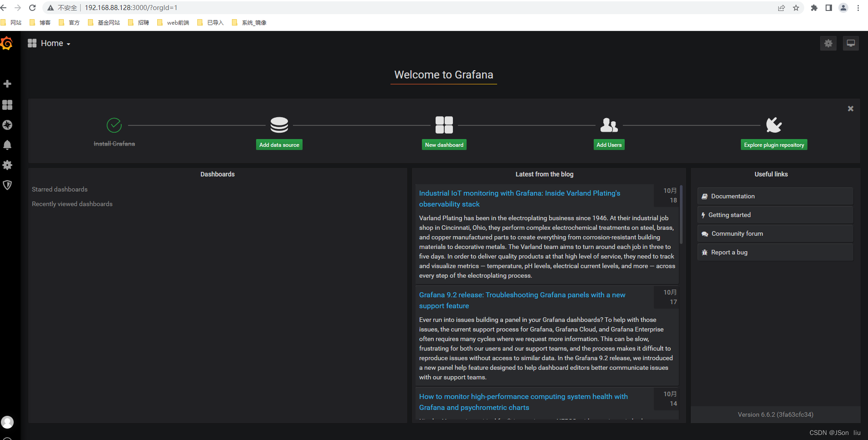Image resolution: width=868 pixels, height=440 pixels.
Task: Open Industrial IoT monitoring blog post
Action: coord(519,199)
